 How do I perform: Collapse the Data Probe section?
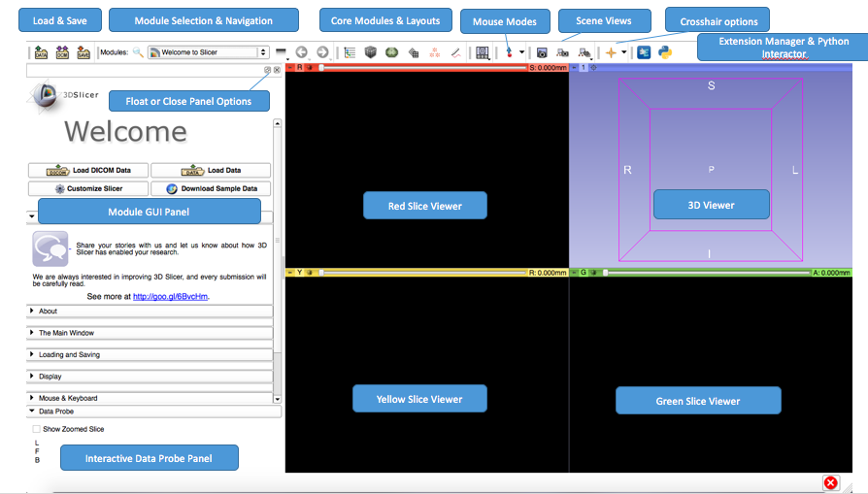click(31, 412)
